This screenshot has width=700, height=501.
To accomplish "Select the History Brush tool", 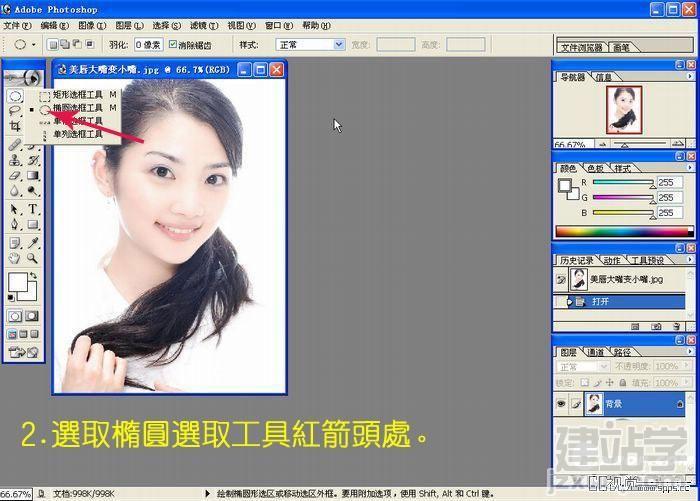I will (x=33, y=160).
